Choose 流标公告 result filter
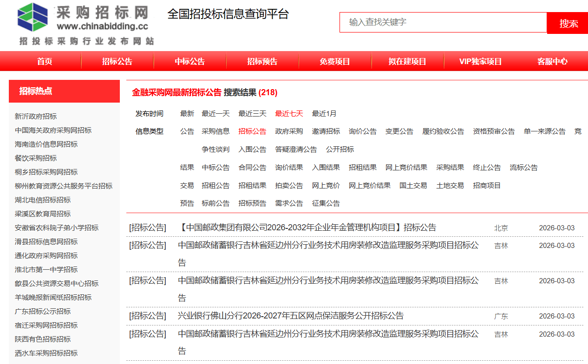Screen dimensions: 588x364 click(523, 168)
